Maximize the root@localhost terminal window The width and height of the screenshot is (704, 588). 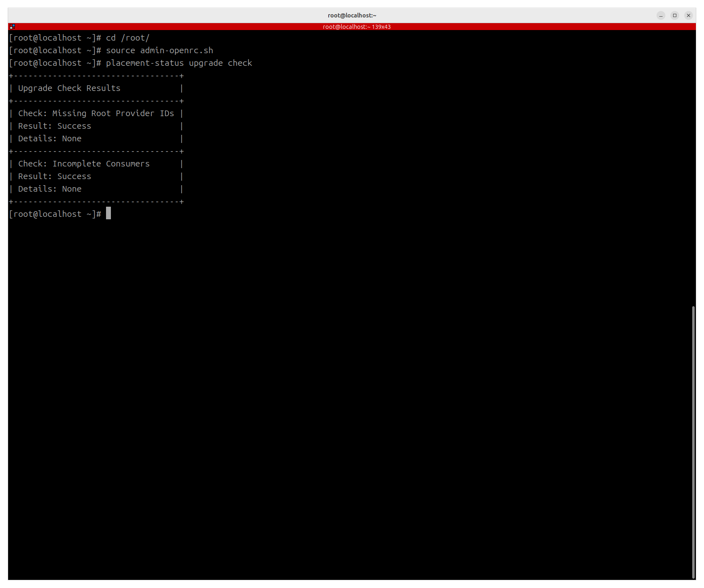(675, 15)
